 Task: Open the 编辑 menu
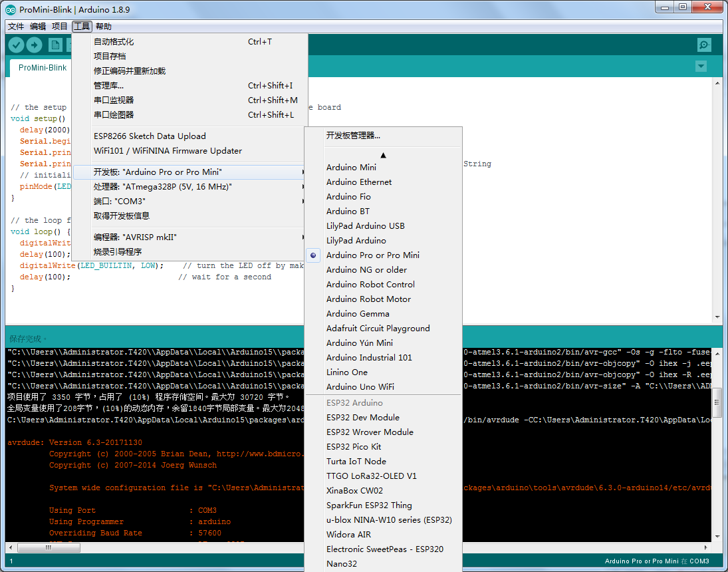click(38, 27)
